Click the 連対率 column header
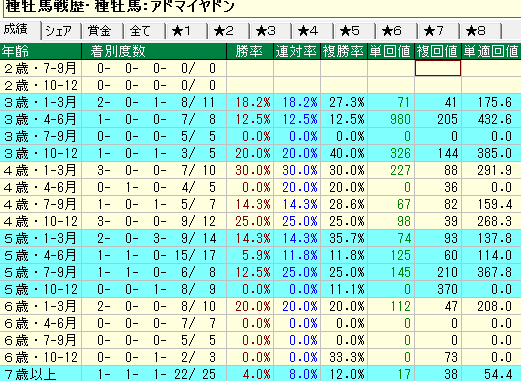521x381 pixels. coord(297,51)
